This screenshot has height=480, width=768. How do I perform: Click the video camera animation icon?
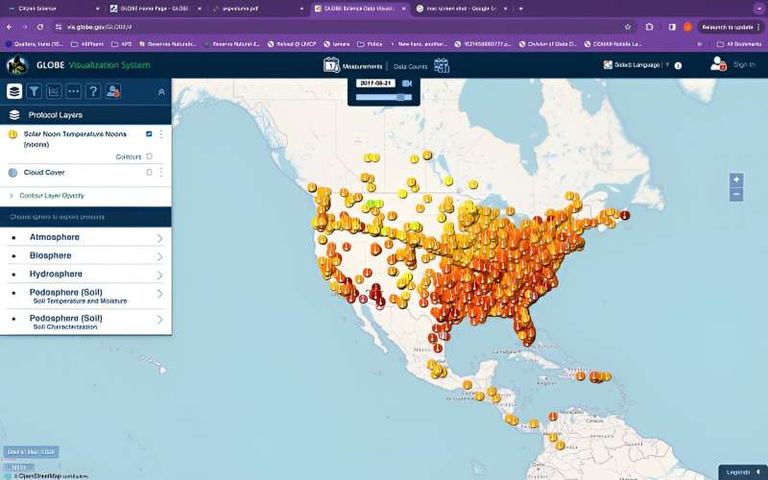click(407, 83)
